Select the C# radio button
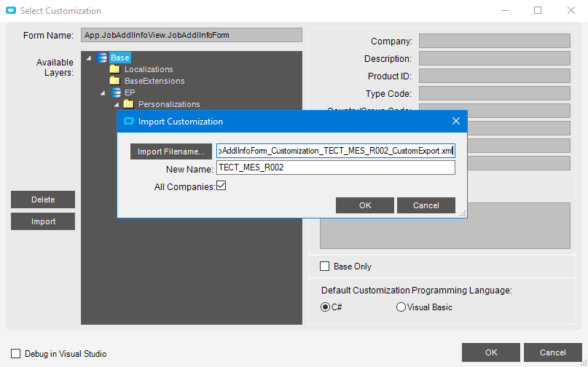588x367 pixels. tap(325, 307)
